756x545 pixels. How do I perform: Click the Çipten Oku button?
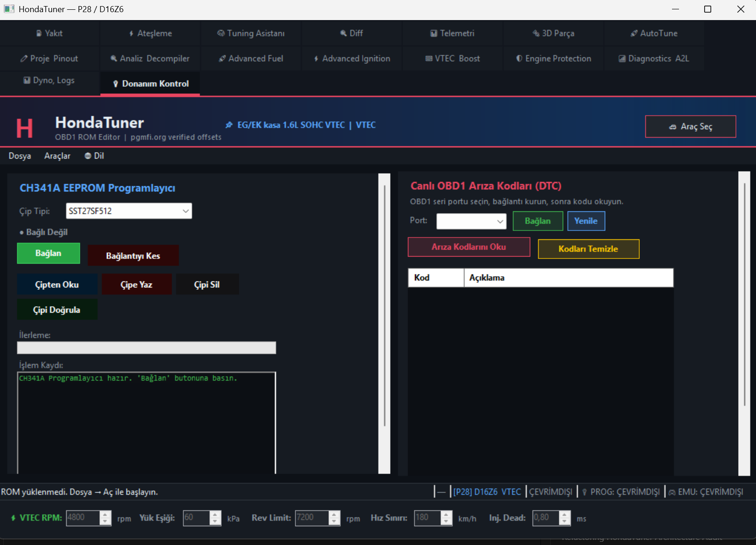pos(57,285)
